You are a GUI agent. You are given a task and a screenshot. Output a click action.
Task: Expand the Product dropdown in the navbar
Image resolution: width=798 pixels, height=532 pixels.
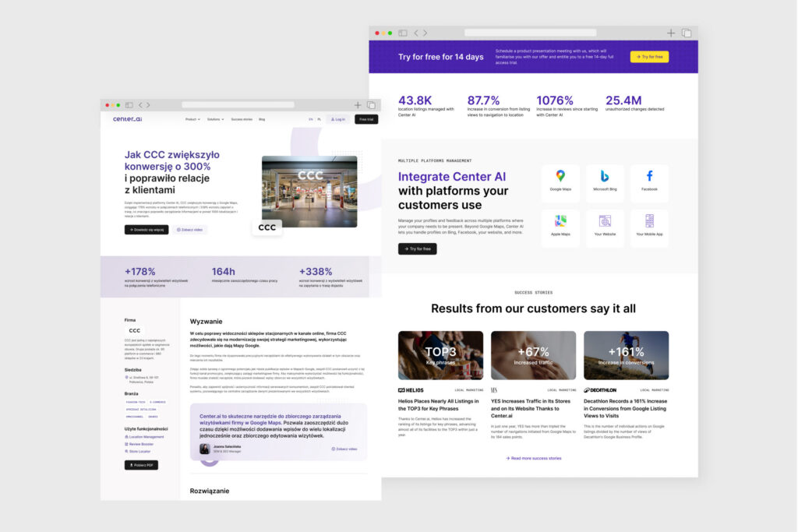tap(192, 119)
